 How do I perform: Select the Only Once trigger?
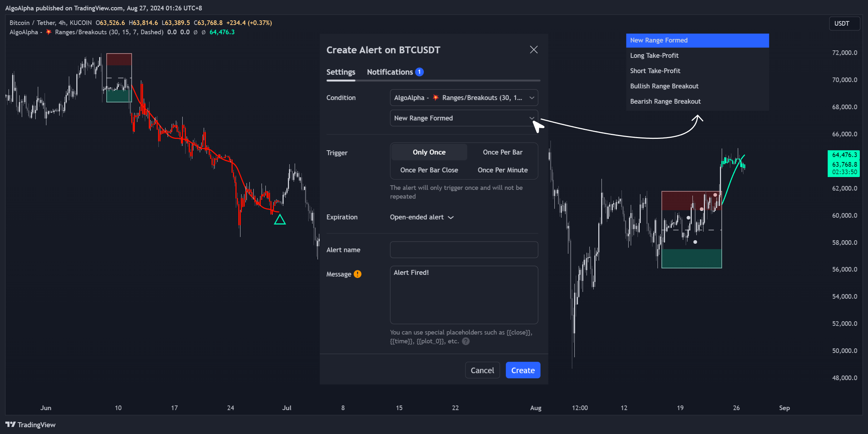coord(429,152)
